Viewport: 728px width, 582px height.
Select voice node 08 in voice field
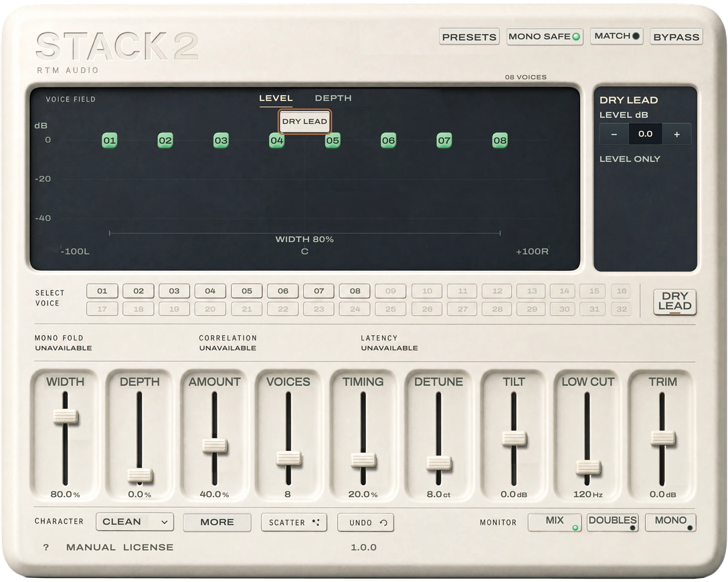(500, 140)
